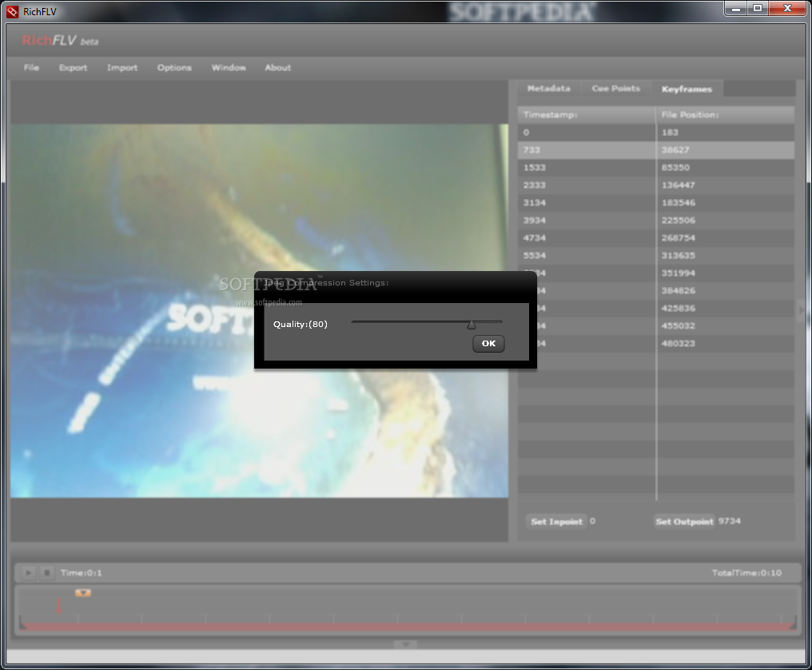Open the File menu
Viewport: 812px width, 670px height.
tap(31, 67)
